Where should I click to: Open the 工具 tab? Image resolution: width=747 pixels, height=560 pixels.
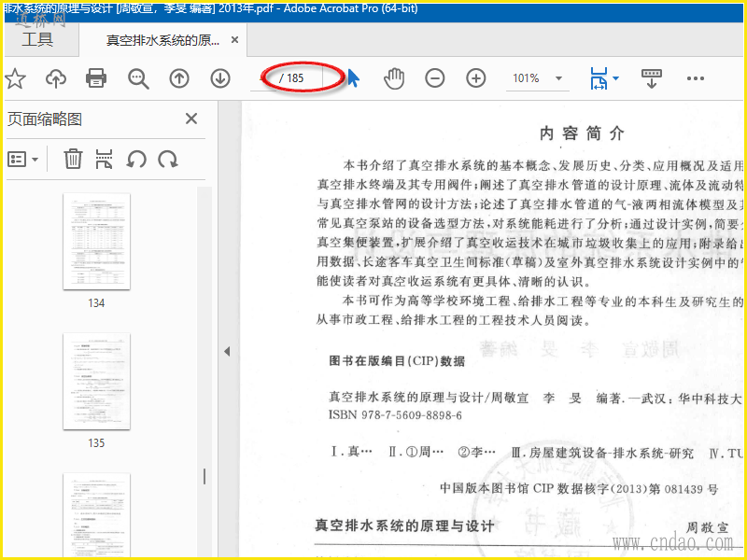pyautogui.click(x=37, y=39)
